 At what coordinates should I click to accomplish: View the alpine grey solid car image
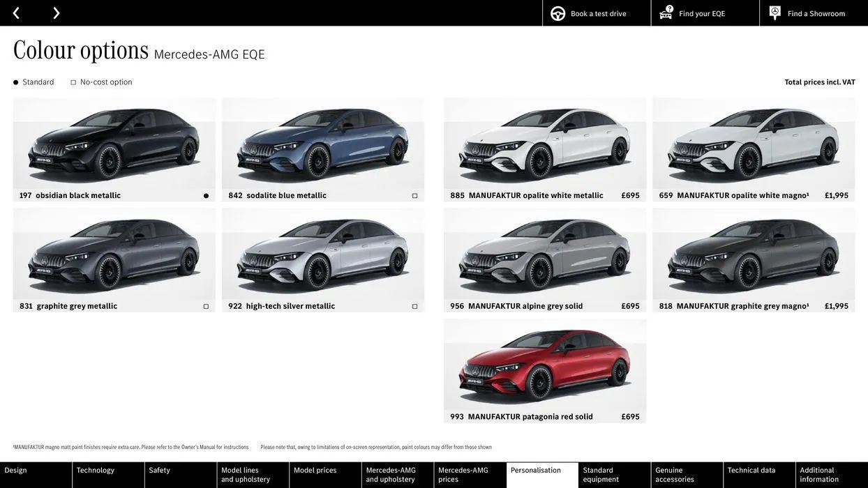tap(545, 254)
